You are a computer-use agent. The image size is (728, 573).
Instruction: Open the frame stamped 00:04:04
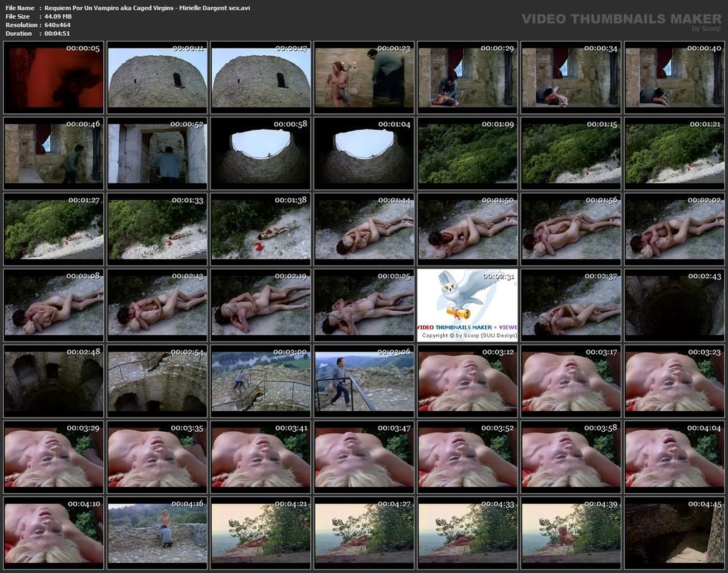click(674, 457)
